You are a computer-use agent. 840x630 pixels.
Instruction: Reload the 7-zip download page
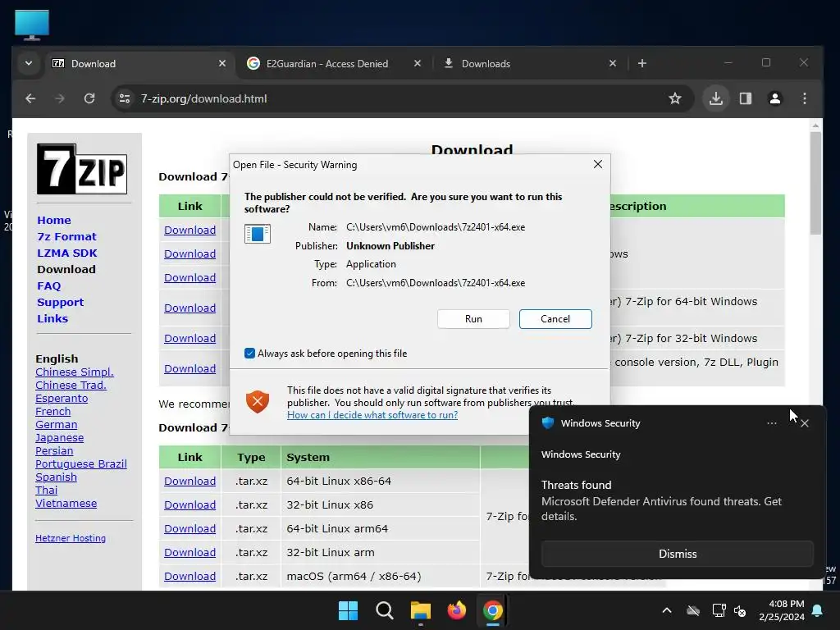pyautogui.click(x=89, y=98)
